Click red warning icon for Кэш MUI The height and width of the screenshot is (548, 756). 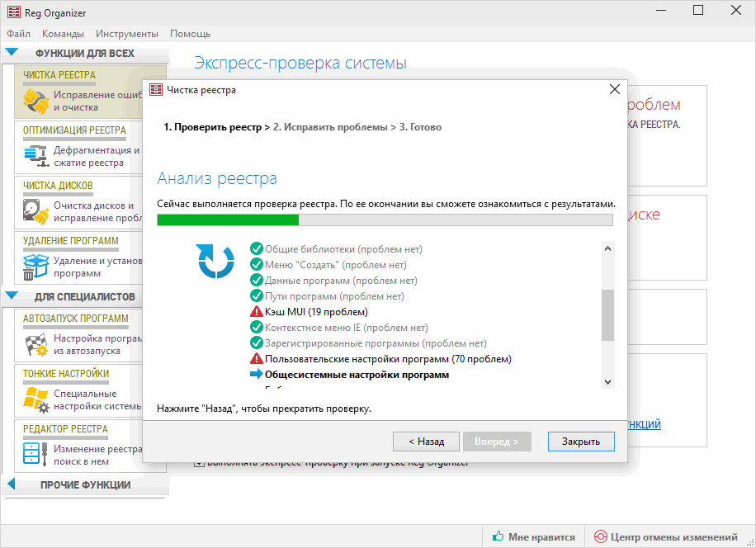257,311
